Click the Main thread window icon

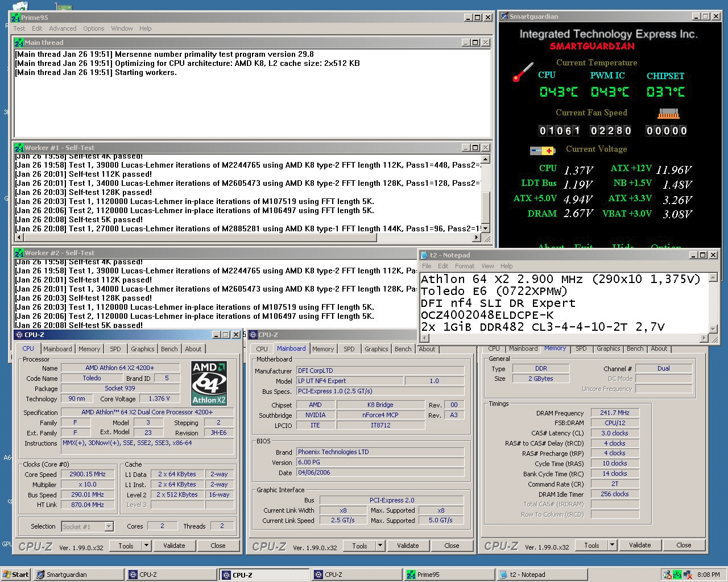(x=19, y=43)
